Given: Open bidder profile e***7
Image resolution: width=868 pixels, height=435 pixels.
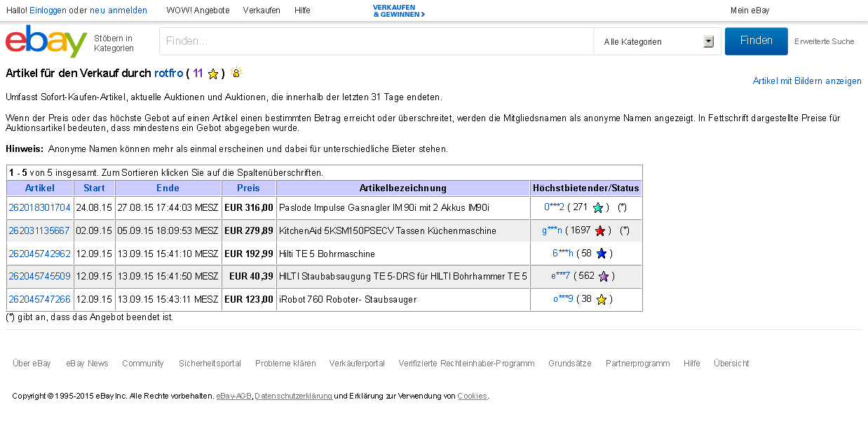Looking at the screenshot, I should pos(561,277).
